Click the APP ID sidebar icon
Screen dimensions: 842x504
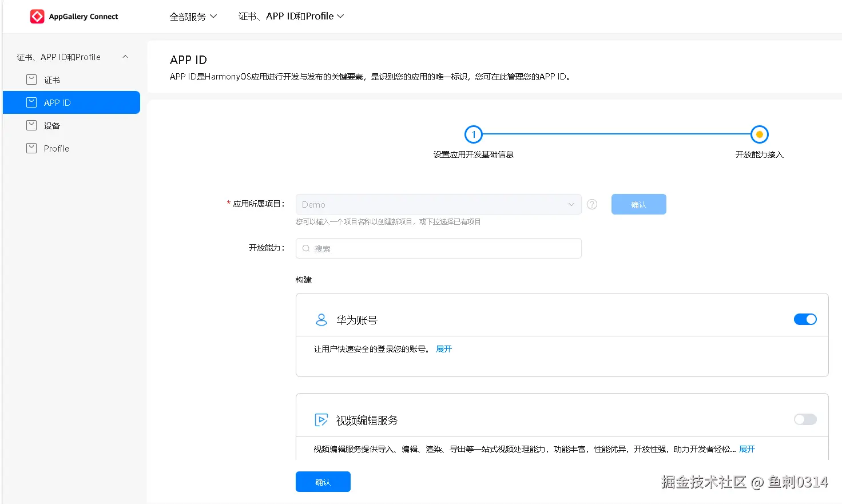point(31,102)
